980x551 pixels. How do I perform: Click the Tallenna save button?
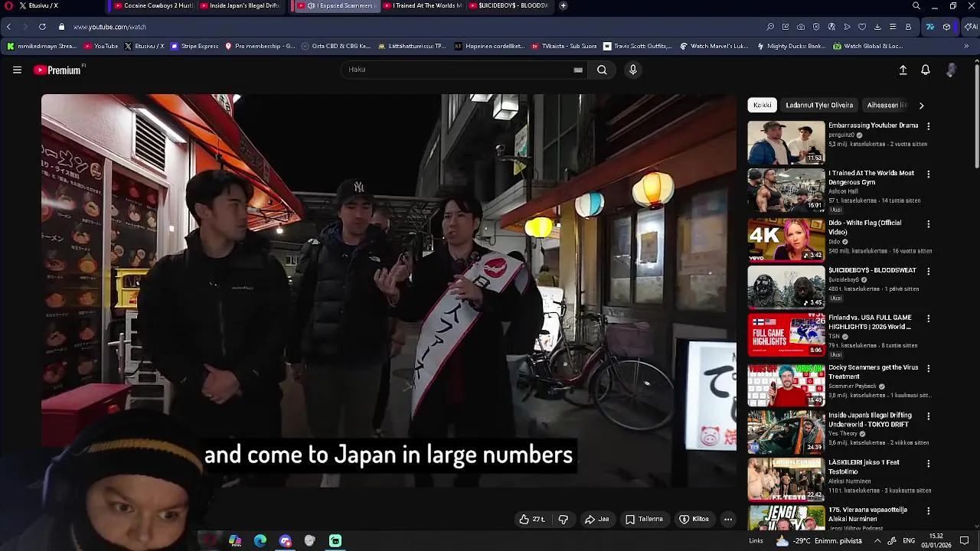(x=644, y=519)
